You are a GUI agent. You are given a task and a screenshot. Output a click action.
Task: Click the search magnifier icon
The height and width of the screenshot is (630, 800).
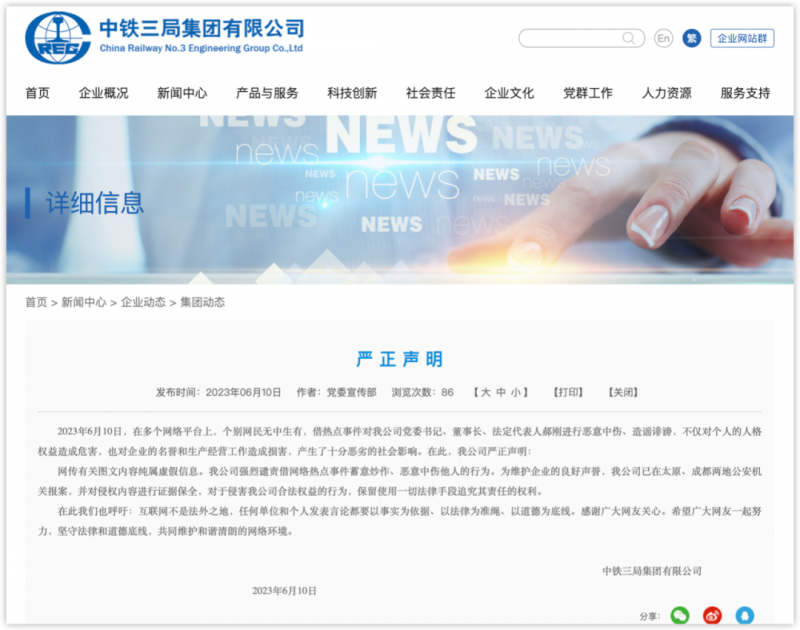pos(629,38)
